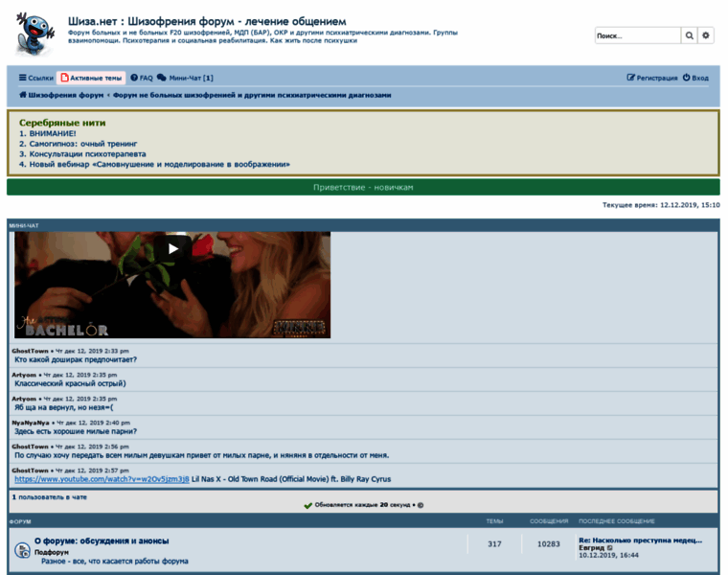Open breadcrumb Форум не больных шизофренией

click(252, 95)
